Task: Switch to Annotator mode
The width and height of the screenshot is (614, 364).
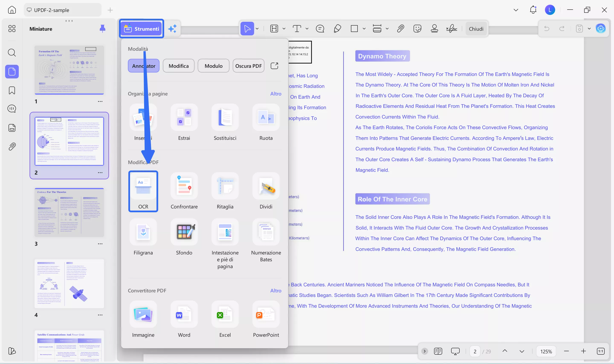Action: coord(143,66)
